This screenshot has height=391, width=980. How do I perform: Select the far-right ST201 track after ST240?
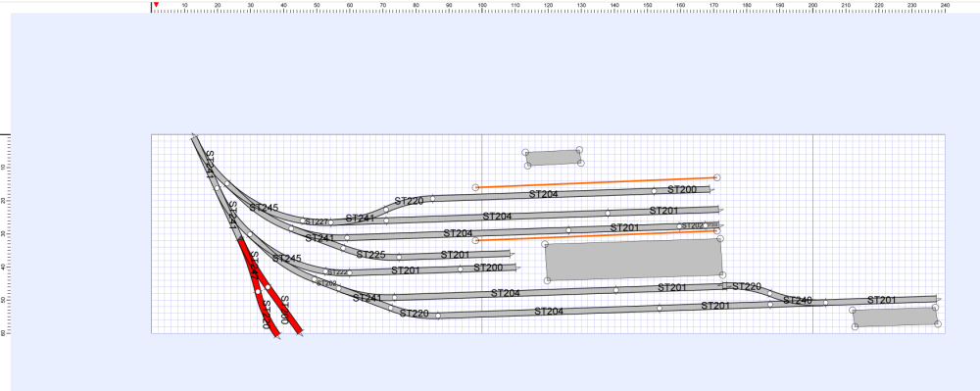pos(881,301)
